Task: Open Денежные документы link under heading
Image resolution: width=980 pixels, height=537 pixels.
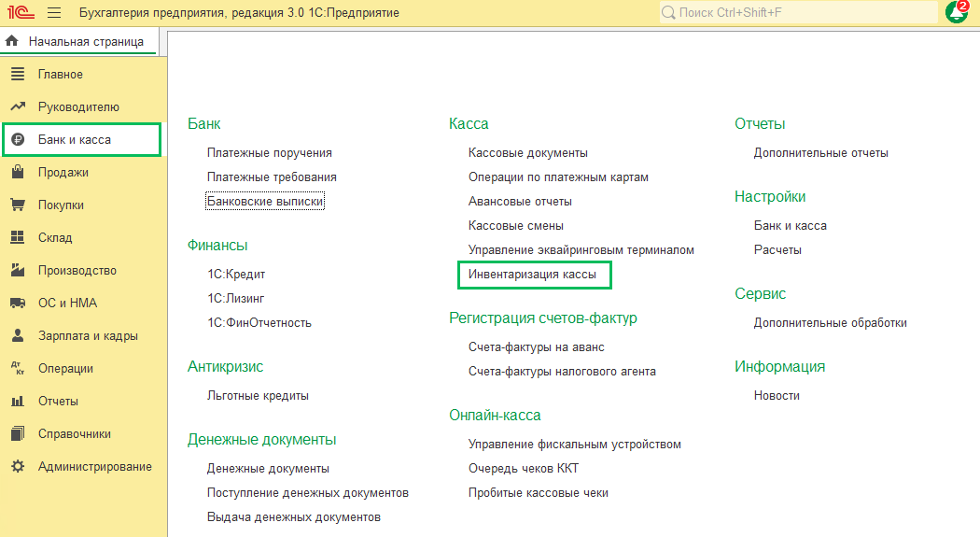Action: point(268,468)
